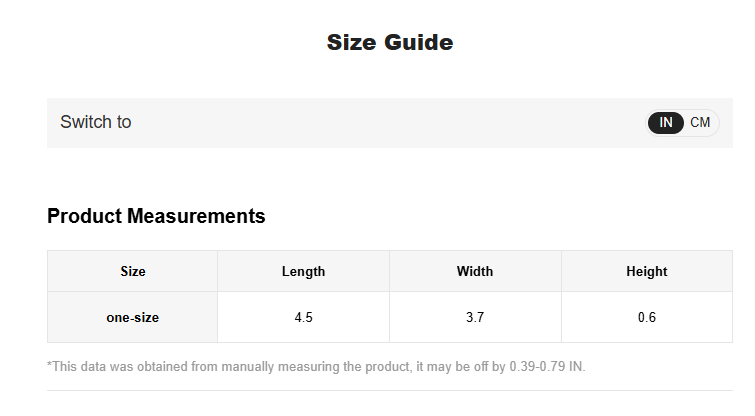Viewport: 755px width, 416px height.
Task: Select the Width column header
Action: [x=475, y=272]
